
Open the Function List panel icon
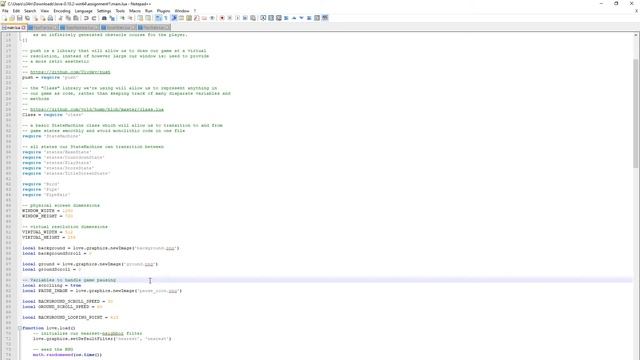pos(197,18)
